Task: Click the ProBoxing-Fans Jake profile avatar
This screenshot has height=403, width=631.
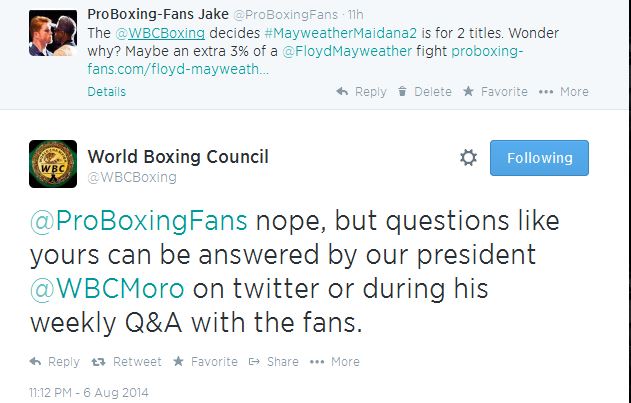Action: (x=49, y=36)
